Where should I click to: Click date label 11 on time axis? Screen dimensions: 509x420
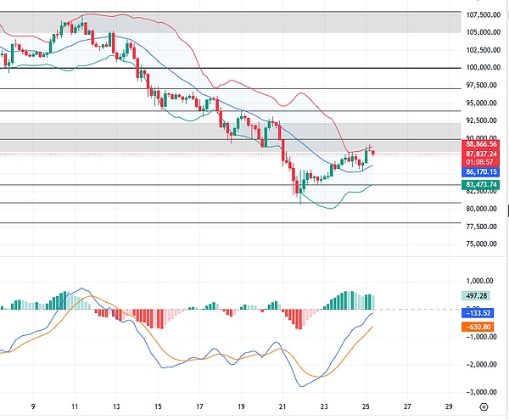[x=76, y=406]
